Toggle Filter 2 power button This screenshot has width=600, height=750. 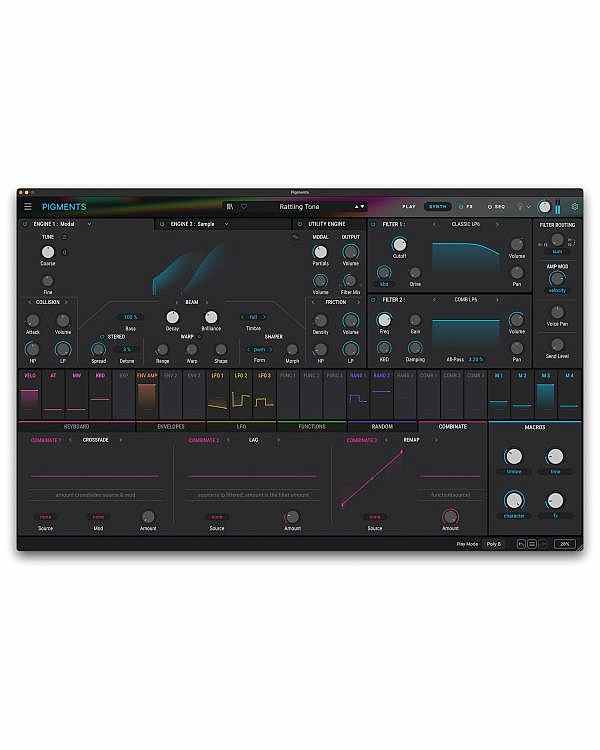click(374, 300)
